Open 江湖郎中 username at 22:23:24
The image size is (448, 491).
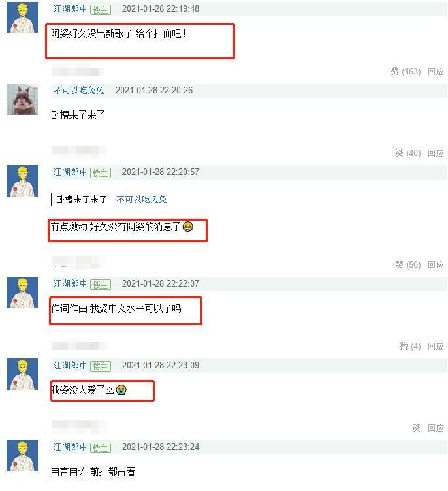pyautogui.click(x=70, y=447)
